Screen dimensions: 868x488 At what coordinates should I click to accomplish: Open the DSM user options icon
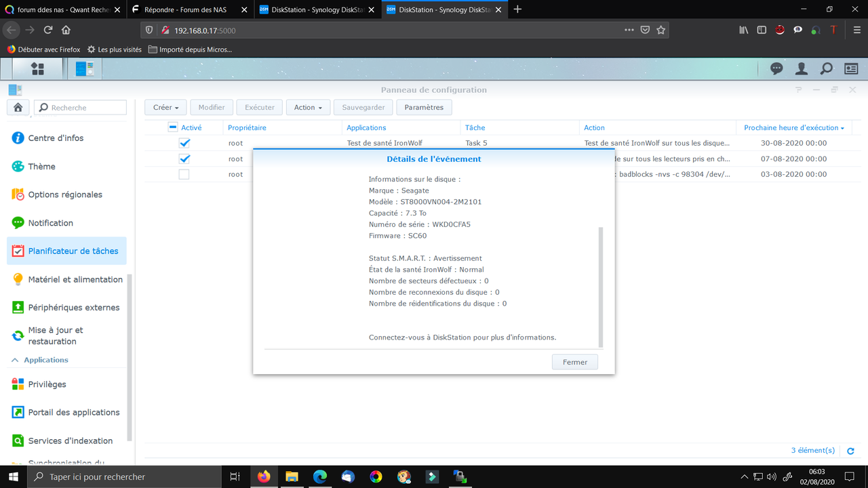pos(802,69)
